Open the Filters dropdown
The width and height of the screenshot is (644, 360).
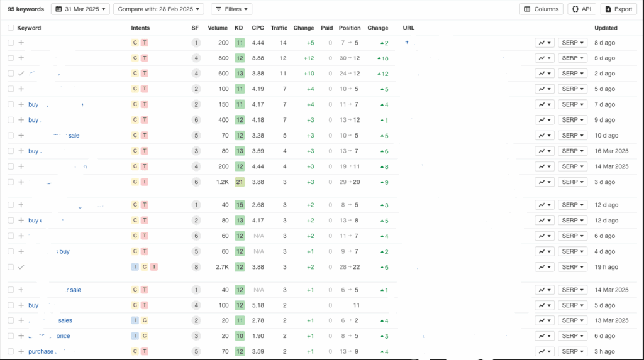231,9
